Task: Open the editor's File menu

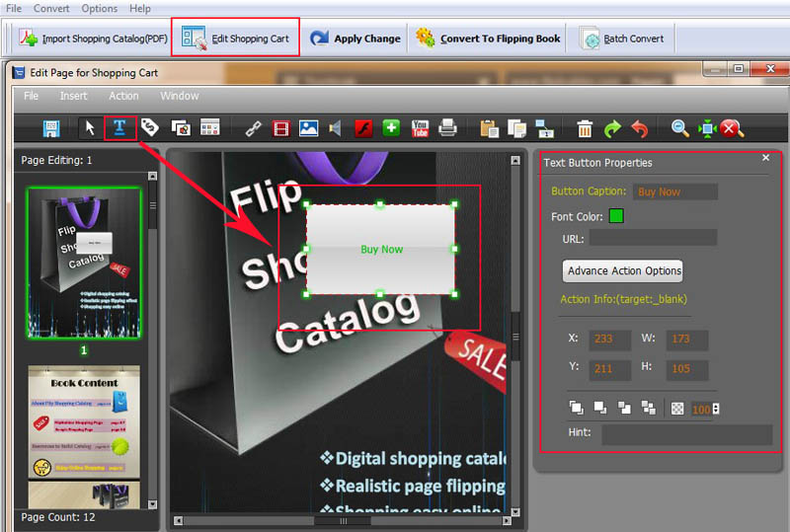Action: tap(31, 96)
